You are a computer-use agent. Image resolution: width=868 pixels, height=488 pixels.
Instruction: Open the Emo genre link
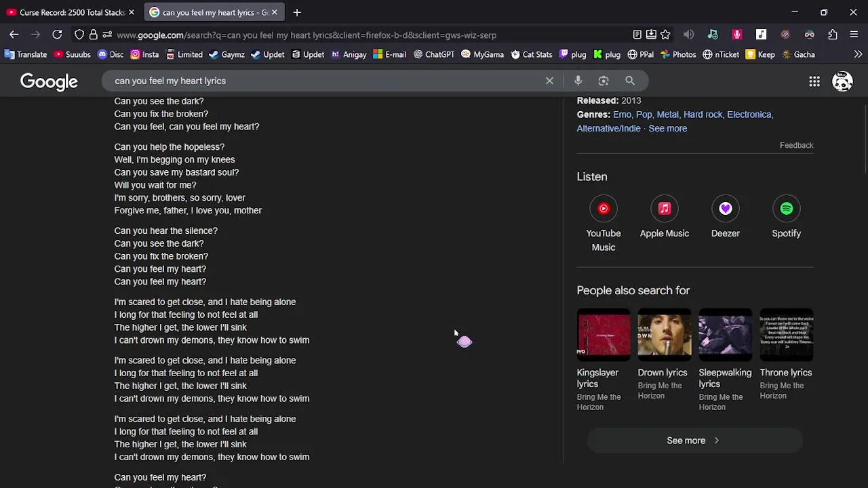622,115
